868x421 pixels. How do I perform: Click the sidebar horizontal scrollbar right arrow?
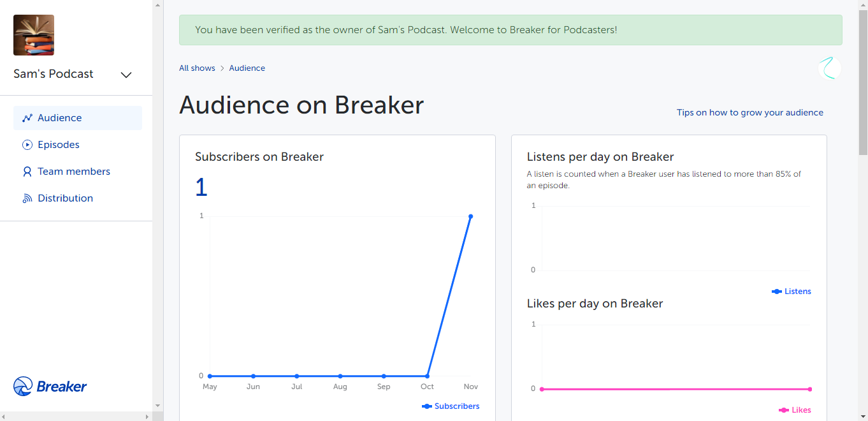click(x=147, y=416)
